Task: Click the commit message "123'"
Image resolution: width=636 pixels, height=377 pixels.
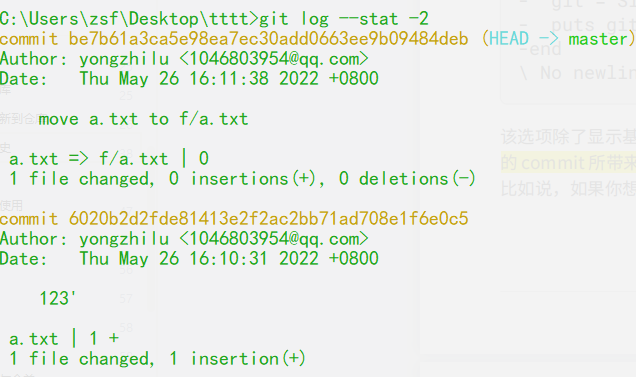Action: point(57,299)
